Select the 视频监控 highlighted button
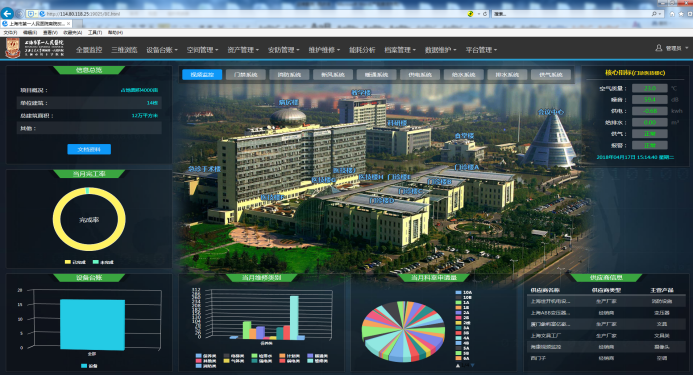693x375 pixels. point(202,75)
